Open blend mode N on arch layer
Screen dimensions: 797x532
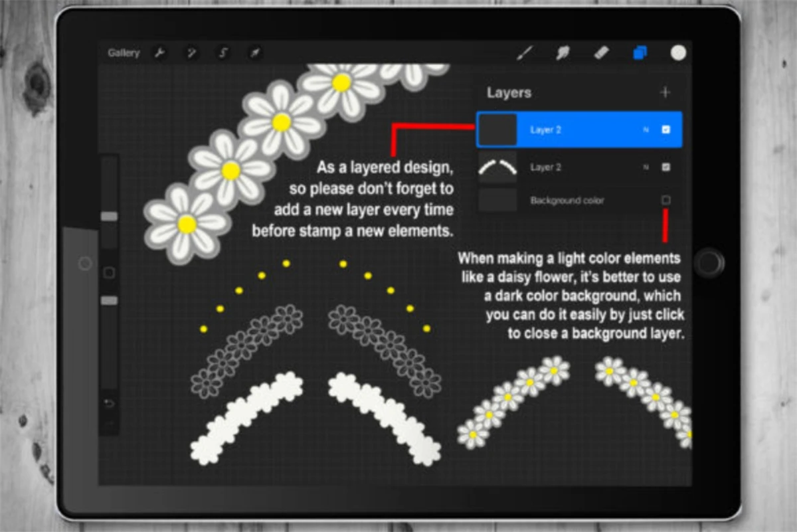[x=646, y=167]
